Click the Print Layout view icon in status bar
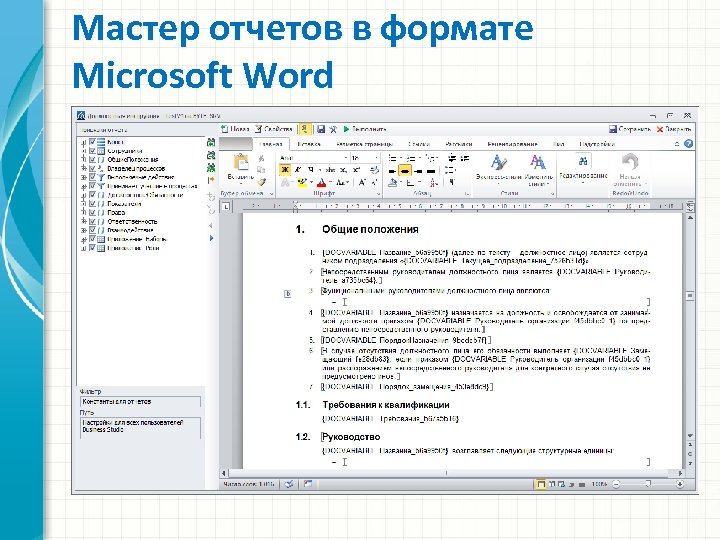Screen dimensions: 720x540 tap(541, 484)
